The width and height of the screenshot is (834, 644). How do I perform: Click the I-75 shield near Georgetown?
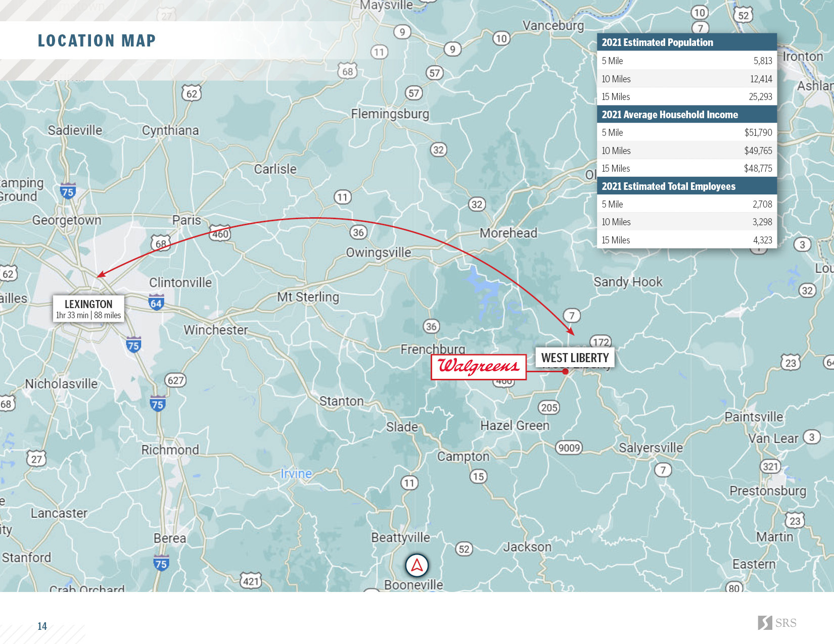click(x=68, y=191)
